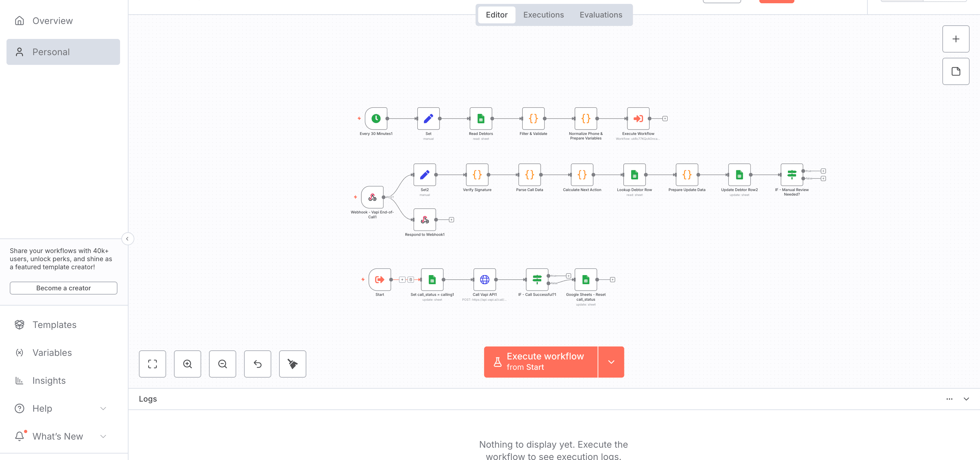Image resolution: width=980 pixels, height=460 pixels.
Task: Click the tidy up workflow broom icon
Action: coord(293,364)
